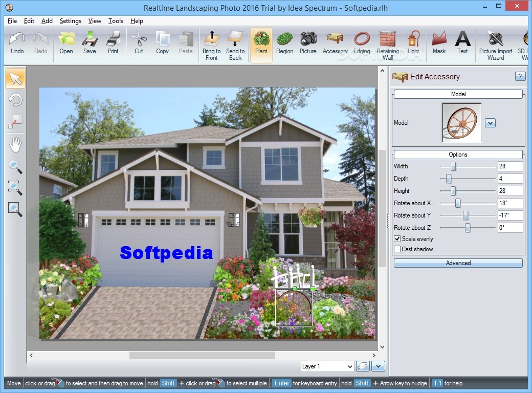Viewport: 532px width, 393px height.
Task: Click the wagon wheel model thumbnail
Action: point(461,122)
